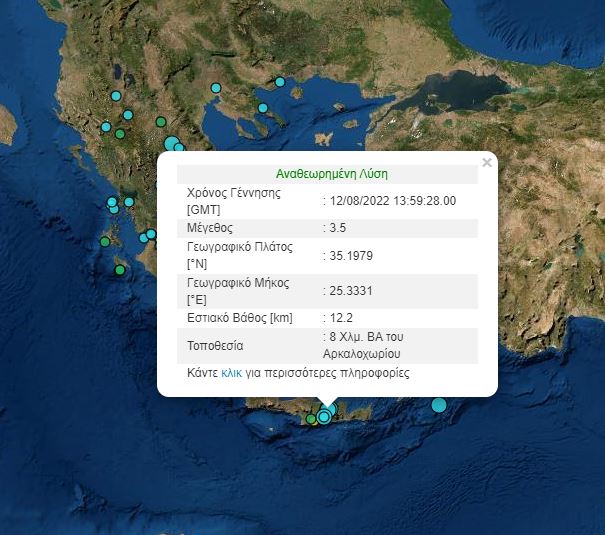The width and height of the screenshot is (605, 535).
Task: Click the 'Τοποθεσία' label
Action: (215, 346)
